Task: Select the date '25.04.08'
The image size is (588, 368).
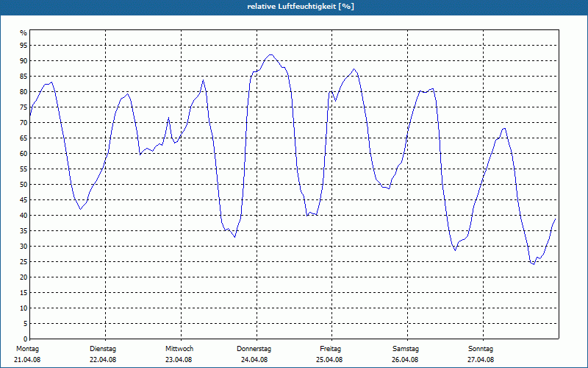Action: click(329, 360)
